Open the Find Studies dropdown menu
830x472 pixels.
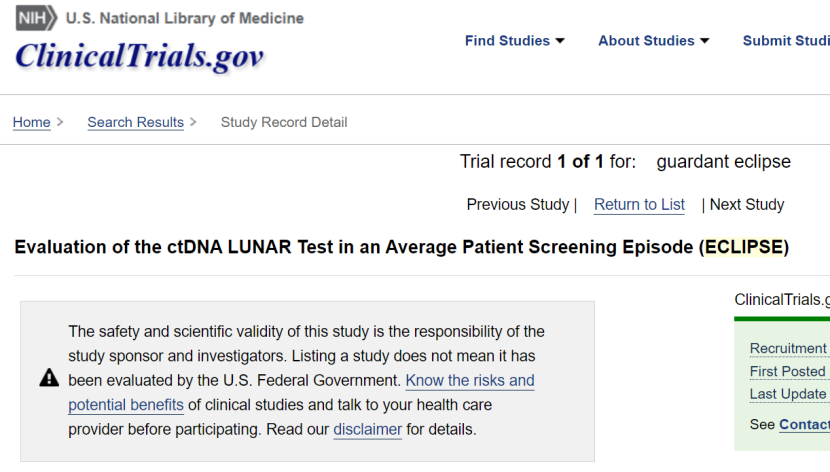(x=514, y=41)
